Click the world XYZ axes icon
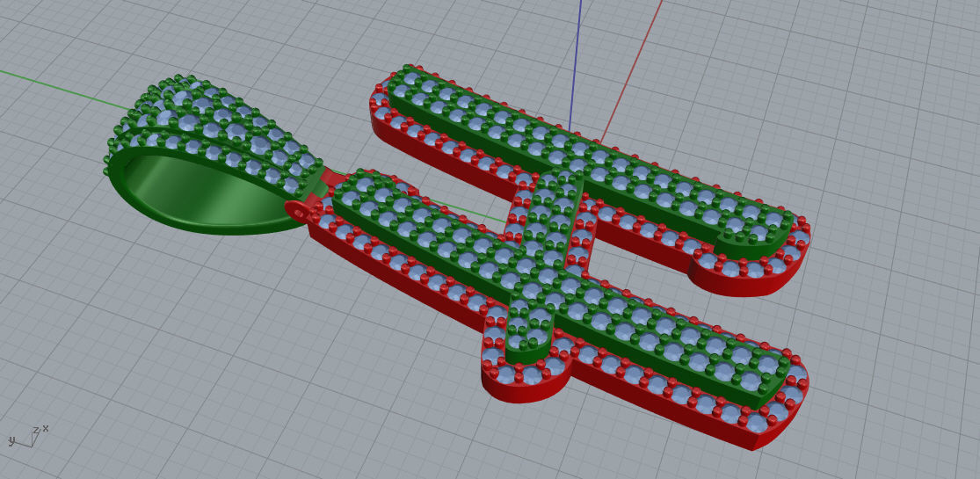Image resolution: width=980 pixels, height=479 pixels. pos(28,437)
